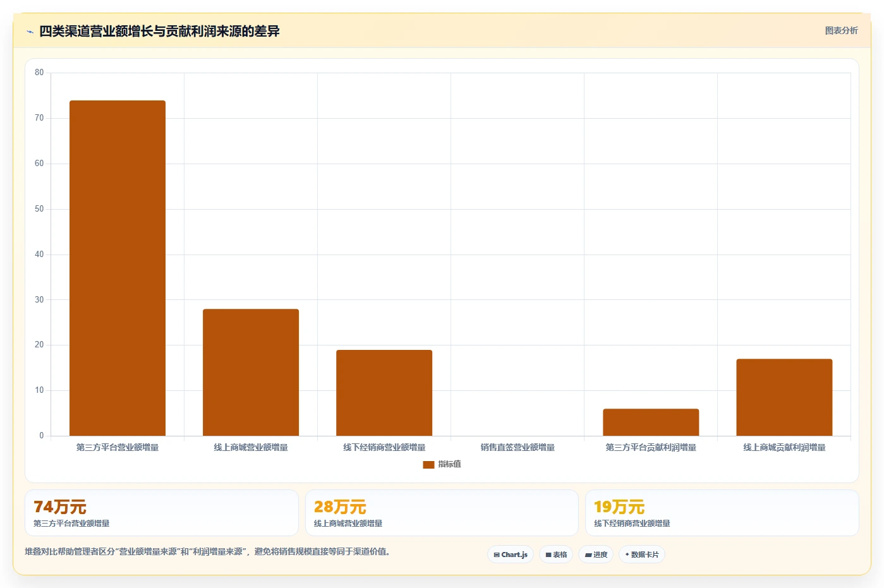Image resolution: width=884 pixels, height=588 pixels.
Task: Click the 指标值 legend label
Action: (449, 464)
